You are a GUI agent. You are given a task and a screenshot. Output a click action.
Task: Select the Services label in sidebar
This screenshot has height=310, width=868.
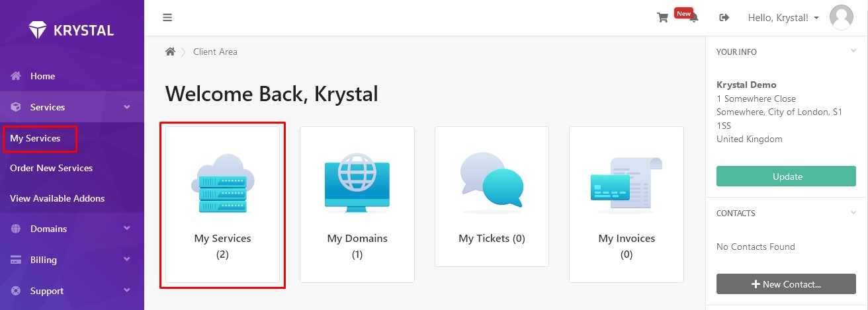click(x=48, y=107)
